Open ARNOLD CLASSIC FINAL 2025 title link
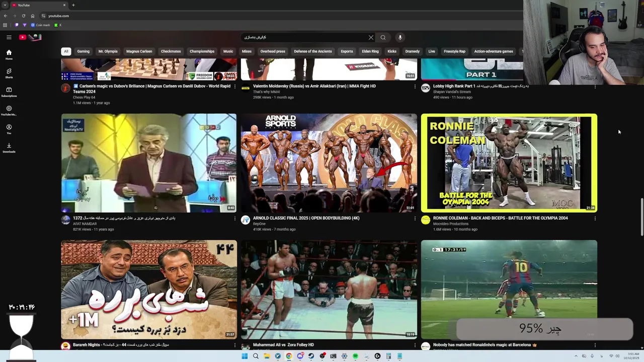The width and height of the screenshot is (644, 362). [x=306, y=218]
